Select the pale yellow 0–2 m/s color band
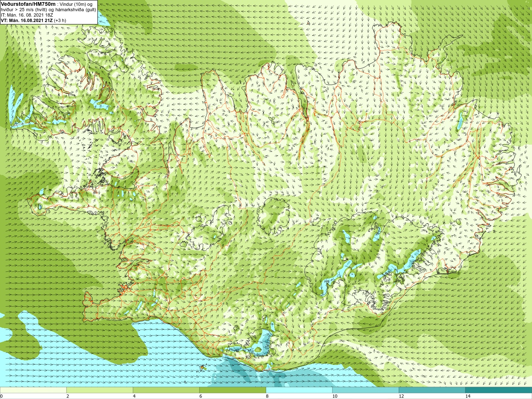532x399 pixels. (33, 390)
